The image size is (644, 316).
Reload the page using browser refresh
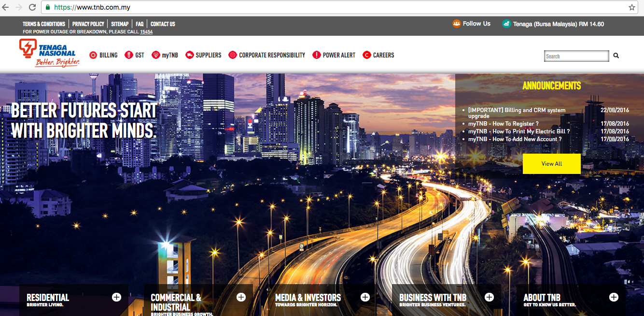pyautogui.click(x=32, y=7)
